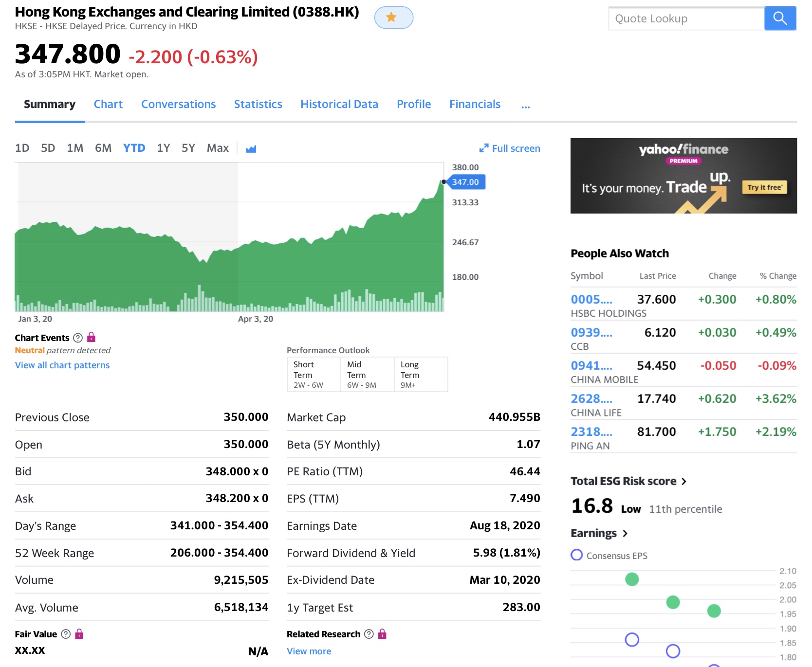Image resolution: width=812 pixels, height=667 pixels.
Task: Click the Market Cap value 440.955B
Action: [515, 417]
